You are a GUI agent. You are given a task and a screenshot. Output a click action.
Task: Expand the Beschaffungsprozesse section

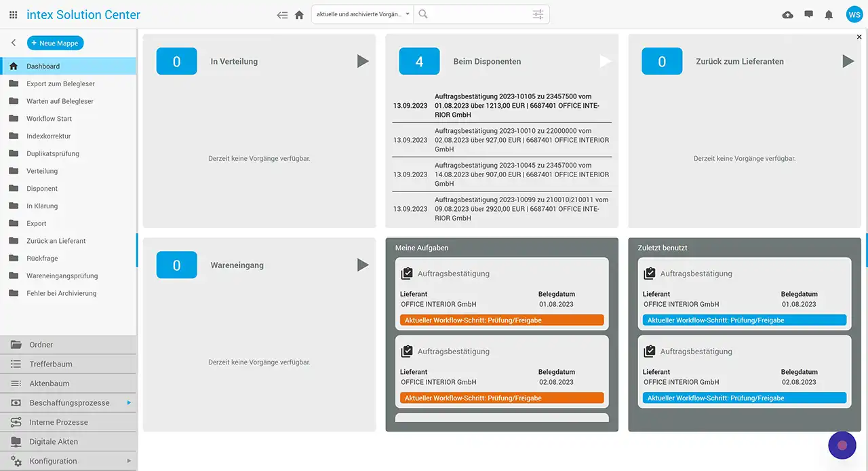tap(68, 402)
